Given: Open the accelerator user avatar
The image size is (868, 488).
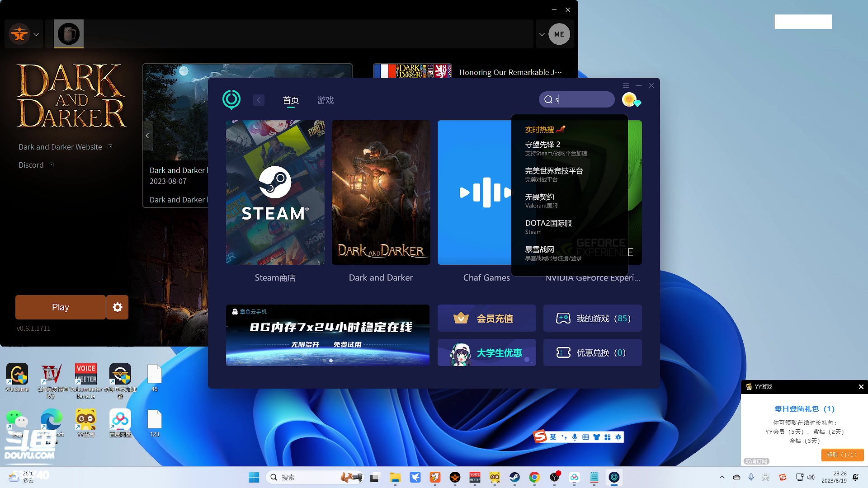Looking at the screenshot, I should (x=629, y=99).
